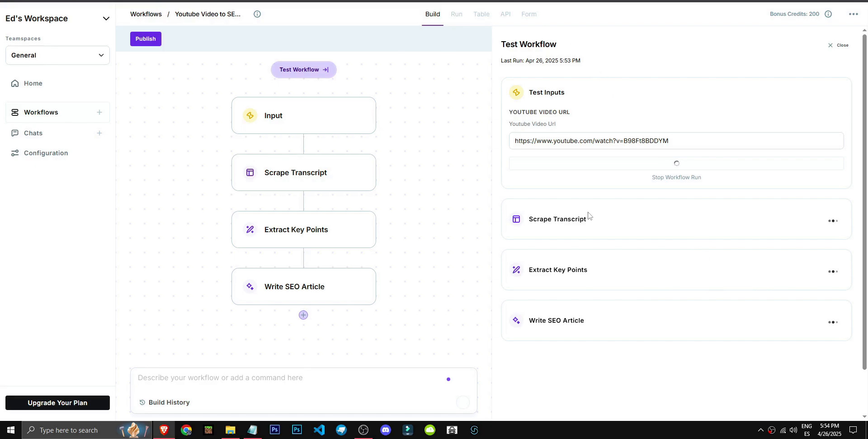The height and width of the screenshot is (439, 868).
Task: Open the API tab
Action: point(505,14)
